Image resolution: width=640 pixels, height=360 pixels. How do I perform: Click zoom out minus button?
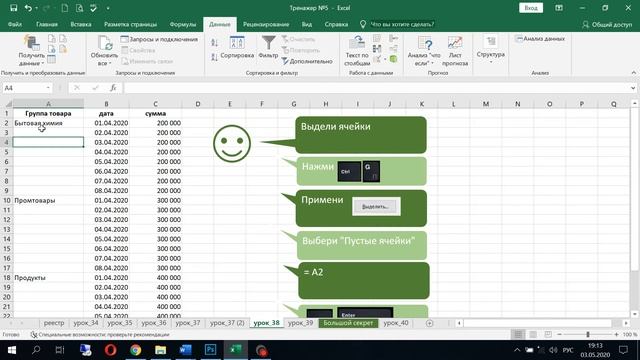560,334
